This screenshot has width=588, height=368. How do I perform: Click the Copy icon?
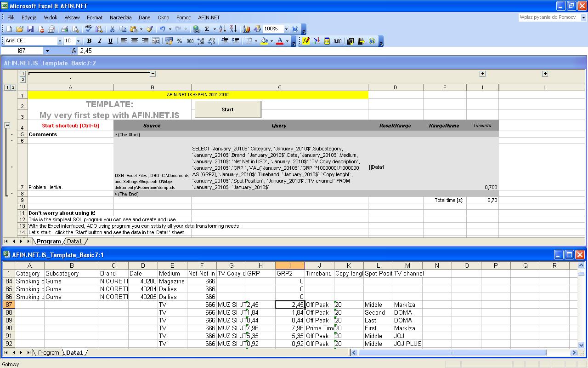coord(123,29)
